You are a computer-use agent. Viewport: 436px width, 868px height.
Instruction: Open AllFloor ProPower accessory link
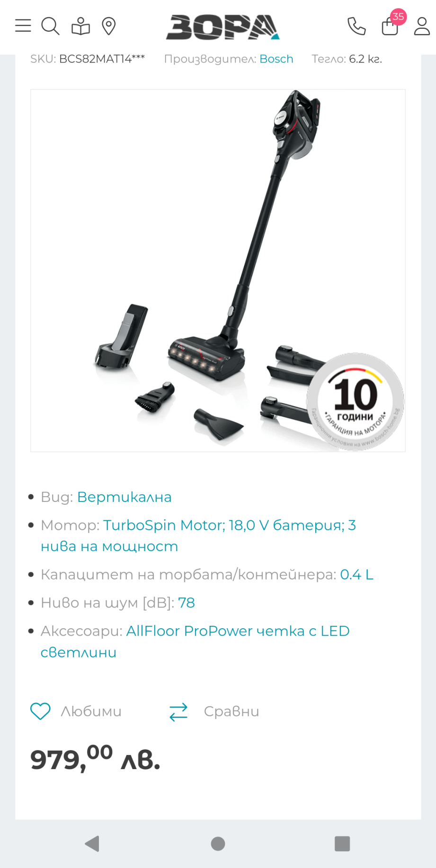195,641
